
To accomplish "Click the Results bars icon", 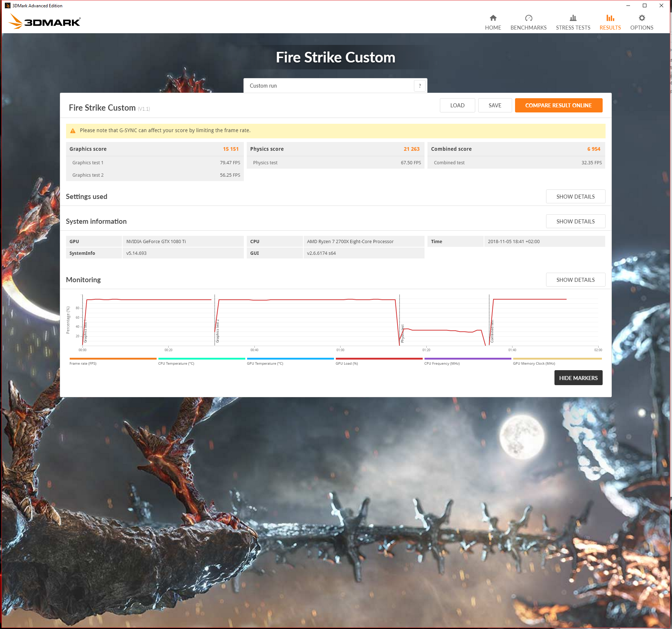I will (x=610, y=18).
